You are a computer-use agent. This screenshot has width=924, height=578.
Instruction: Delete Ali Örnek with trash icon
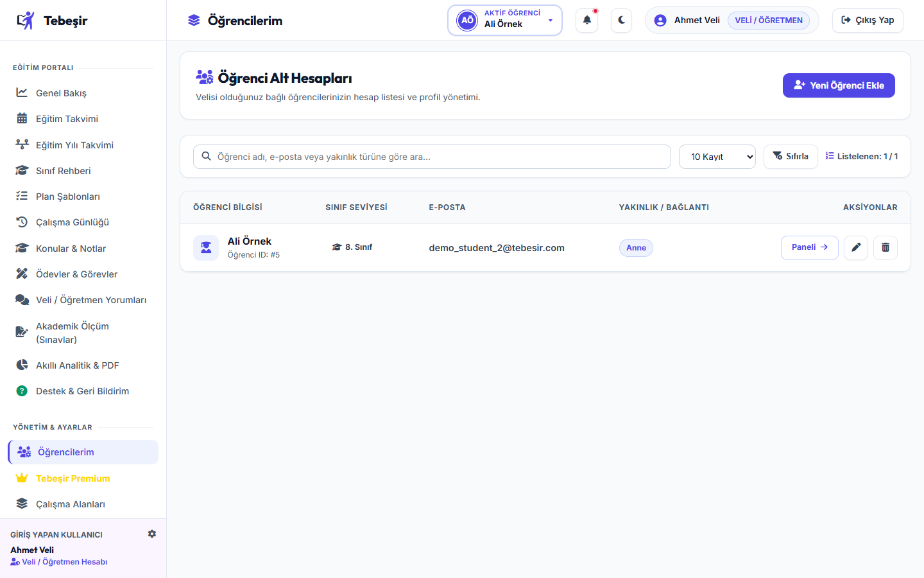[x=886, y=248]
